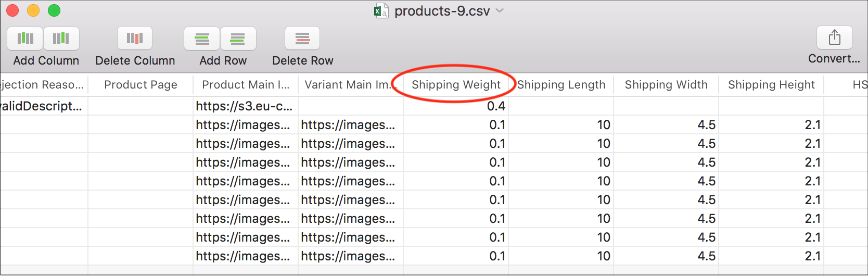This screenshot has height=276, width=868.
Task: Click the add row below icon
Action: coord(238,39)
